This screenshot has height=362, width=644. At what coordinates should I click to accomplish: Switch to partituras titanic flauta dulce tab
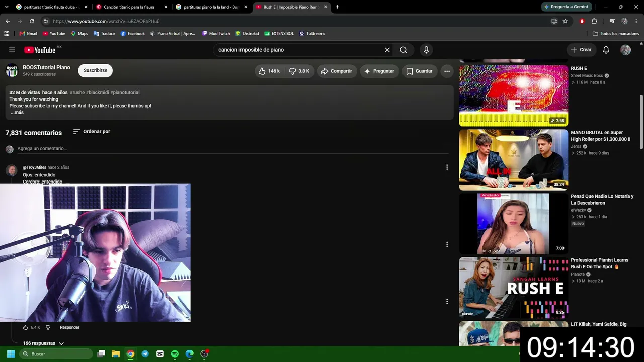(x=52, y=7)
